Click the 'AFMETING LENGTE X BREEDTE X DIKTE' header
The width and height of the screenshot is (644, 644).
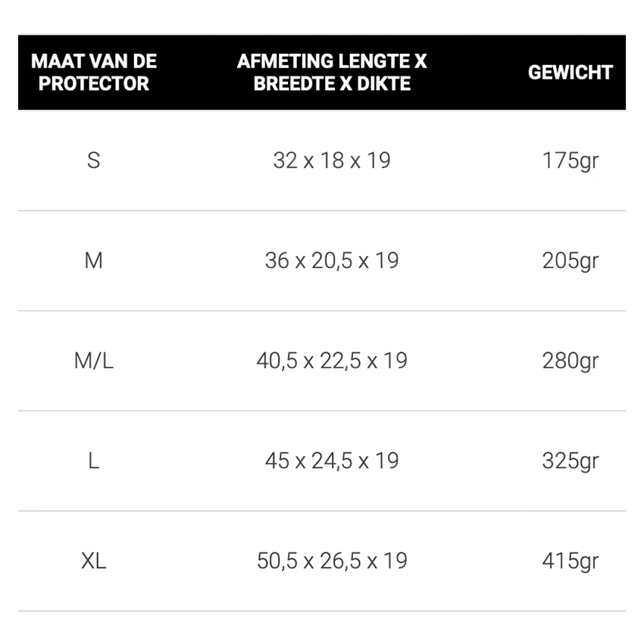tap(332, 72)
